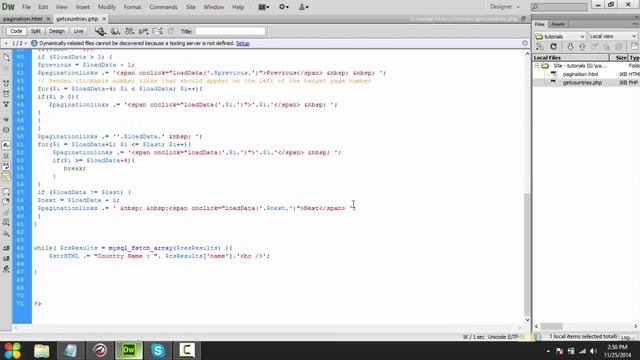Open the Local view dropdown

[x=613, y=36]
